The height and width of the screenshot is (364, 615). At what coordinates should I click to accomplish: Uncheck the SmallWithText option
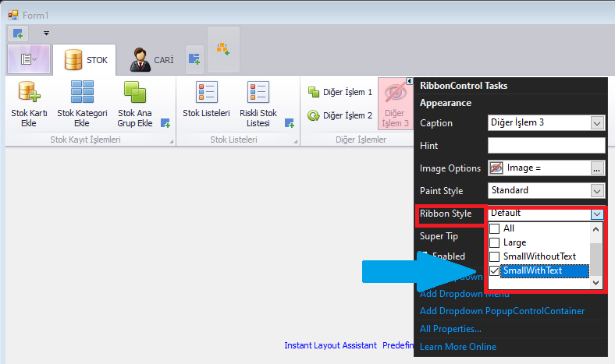pos(495,270)
